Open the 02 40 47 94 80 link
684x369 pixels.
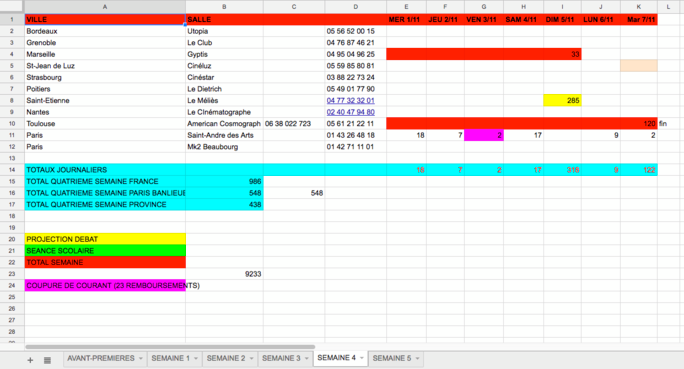350,112
